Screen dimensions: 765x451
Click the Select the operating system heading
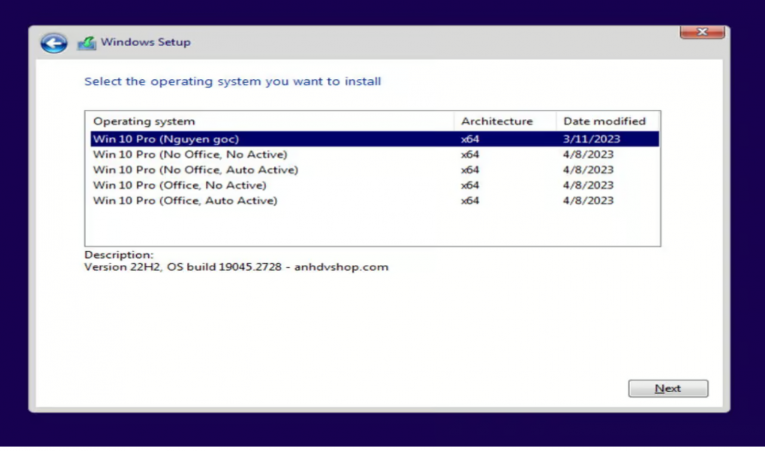pos(232,82)
